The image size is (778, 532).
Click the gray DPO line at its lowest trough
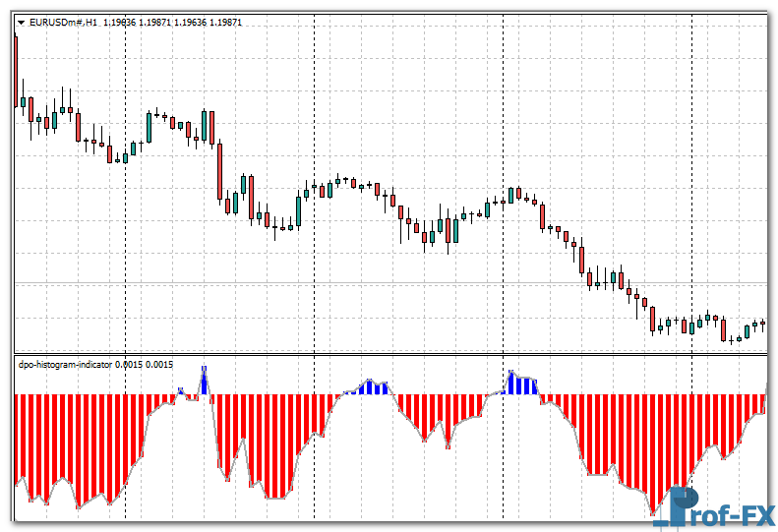654,513
